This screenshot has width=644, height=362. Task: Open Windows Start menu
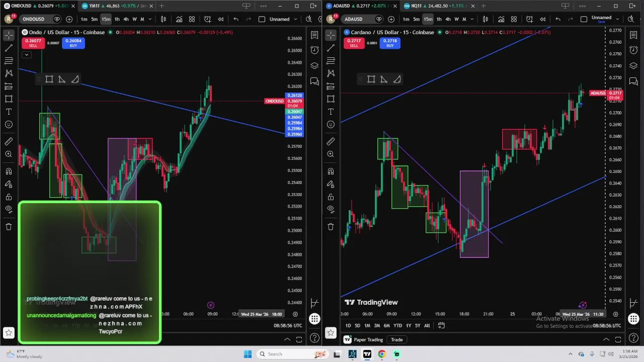(x=248, y=354)
